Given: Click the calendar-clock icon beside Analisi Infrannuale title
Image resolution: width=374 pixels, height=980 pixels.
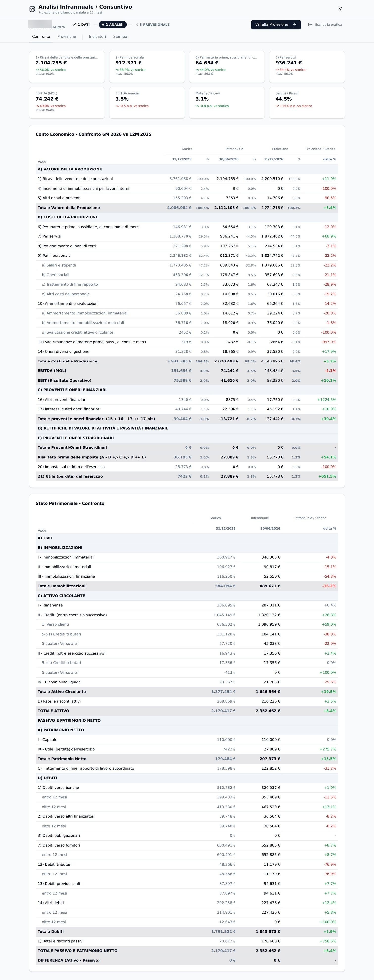Looking at the screenshot, I should 32,9.
